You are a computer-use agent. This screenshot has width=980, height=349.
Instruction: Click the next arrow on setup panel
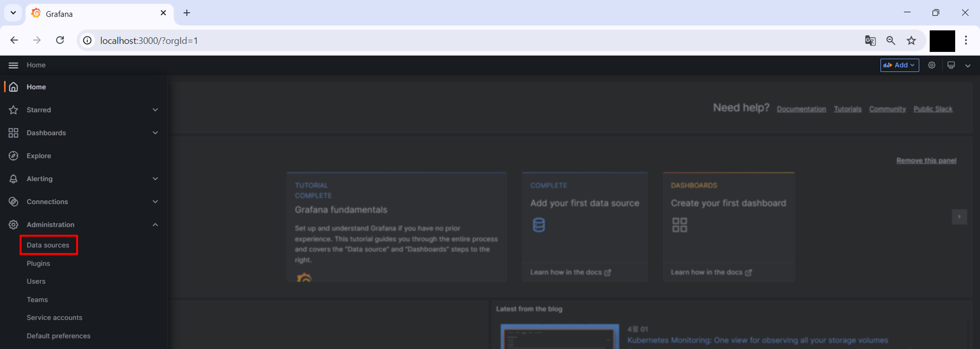(959, 217)
